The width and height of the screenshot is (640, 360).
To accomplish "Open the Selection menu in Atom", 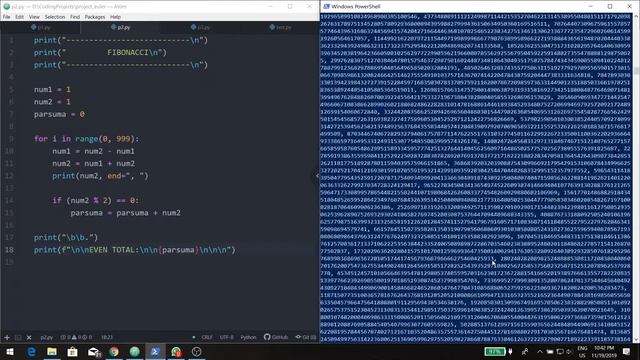I will tap(55, 17).
